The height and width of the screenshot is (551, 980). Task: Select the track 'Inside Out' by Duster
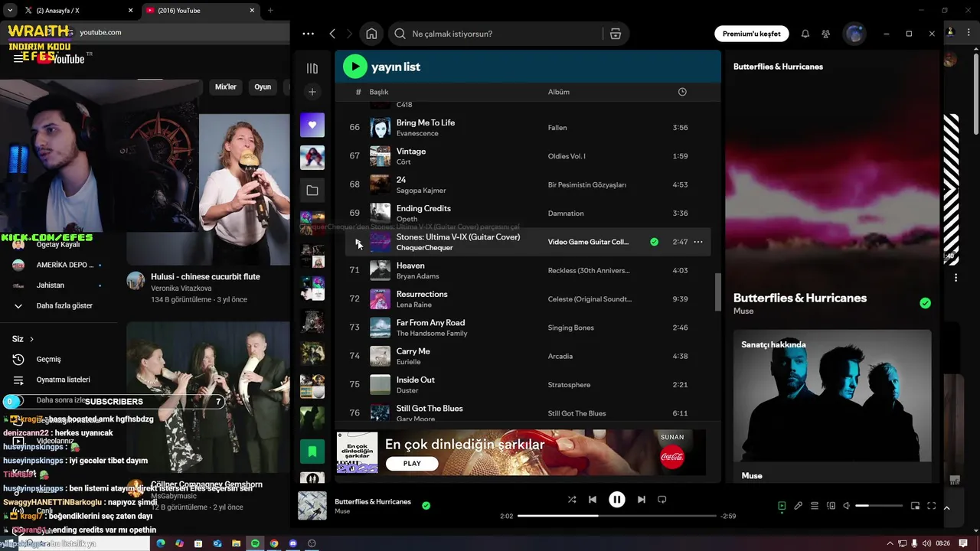coord(416,380)
